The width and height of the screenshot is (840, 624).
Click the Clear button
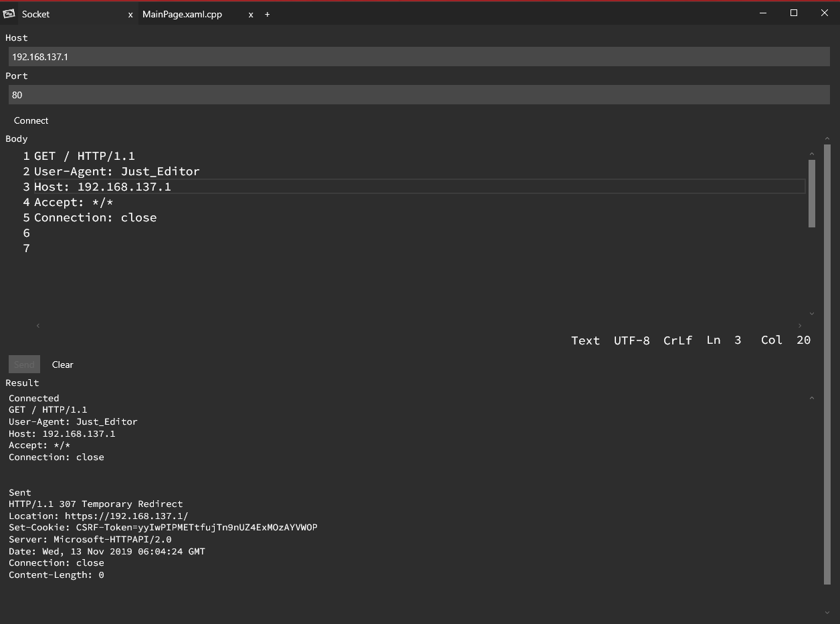pyautogui.click(x=62, y=365)
